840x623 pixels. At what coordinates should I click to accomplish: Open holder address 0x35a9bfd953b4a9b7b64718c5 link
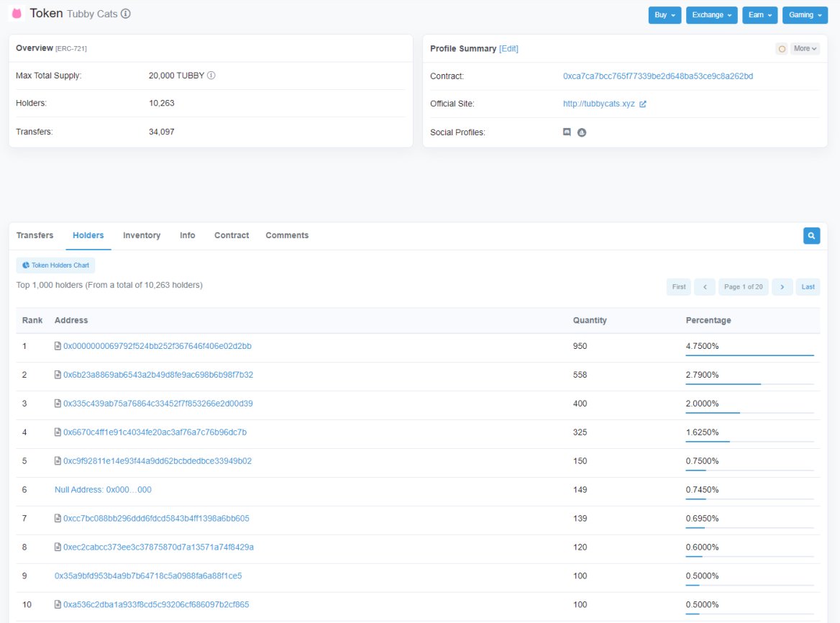point(148,576)
